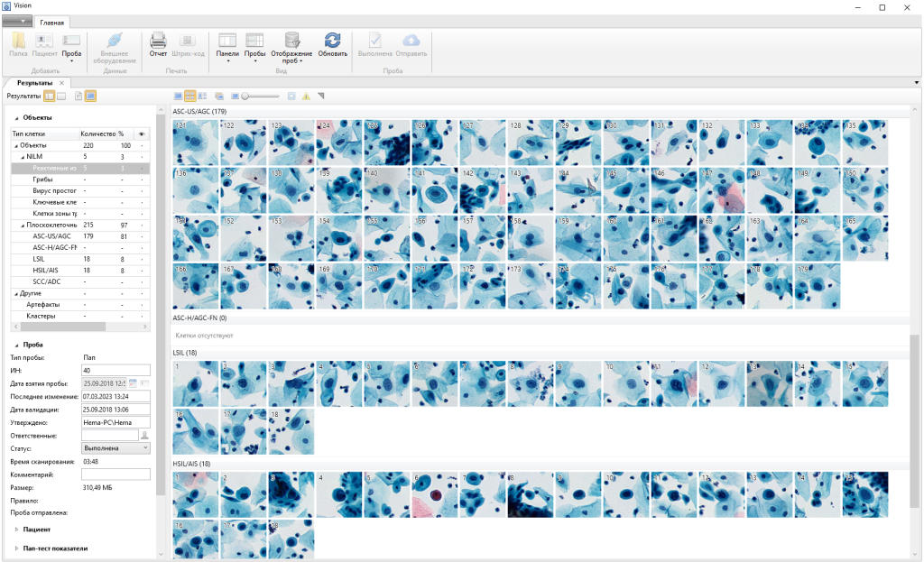Click the Комментарий input field
924x562 pixels.
tap(115, 474)
